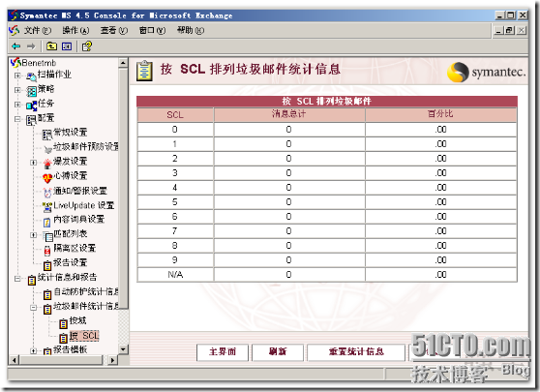The width and height of the screenshot is (540, 392).
Task: Click the 重置统计信息 button
Action: tap(356, 351)
